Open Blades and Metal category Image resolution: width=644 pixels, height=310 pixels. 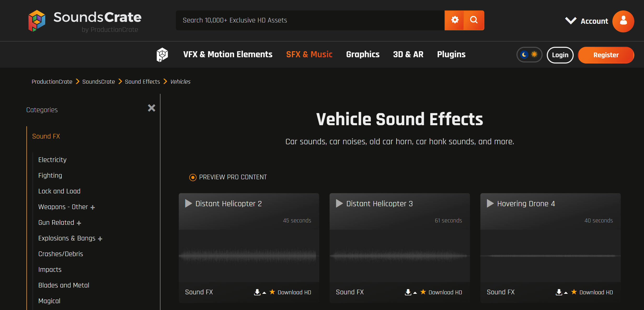[x=64, y=285]
